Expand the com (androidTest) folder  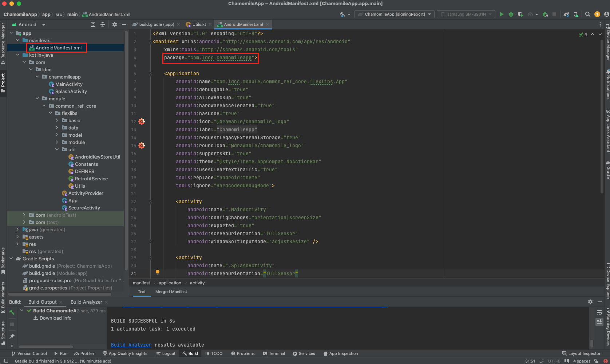click(x=24, y=215)
